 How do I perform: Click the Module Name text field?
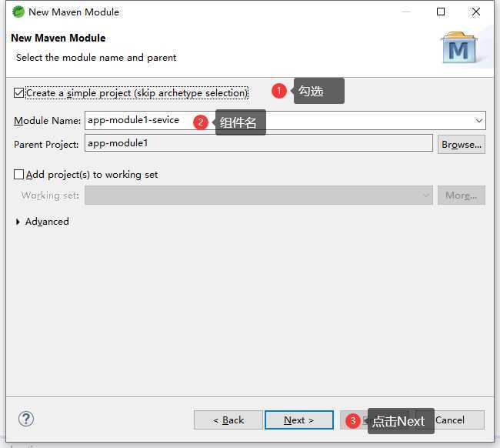[x=285, y=121]
